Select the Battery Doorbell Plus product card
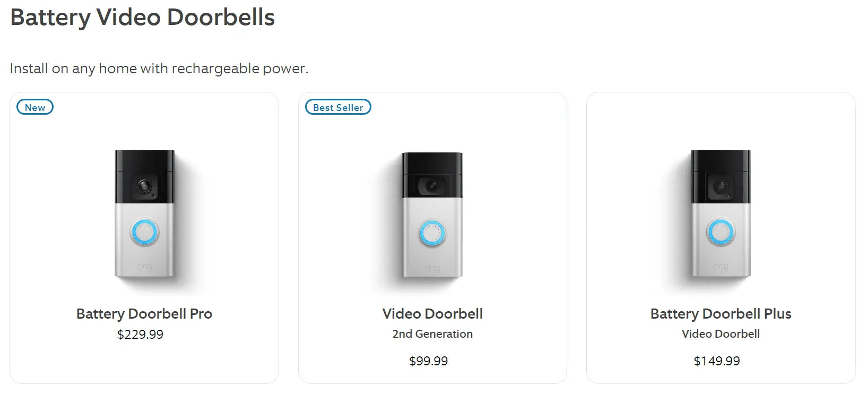This screenshot has height=402, width=868. (x=720, y=237)
